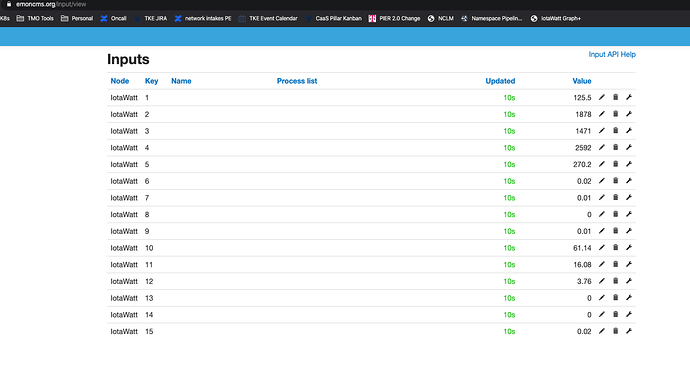
Task: Open the TKE Event Calendar bookmark
Action: (x=268, y=18)
